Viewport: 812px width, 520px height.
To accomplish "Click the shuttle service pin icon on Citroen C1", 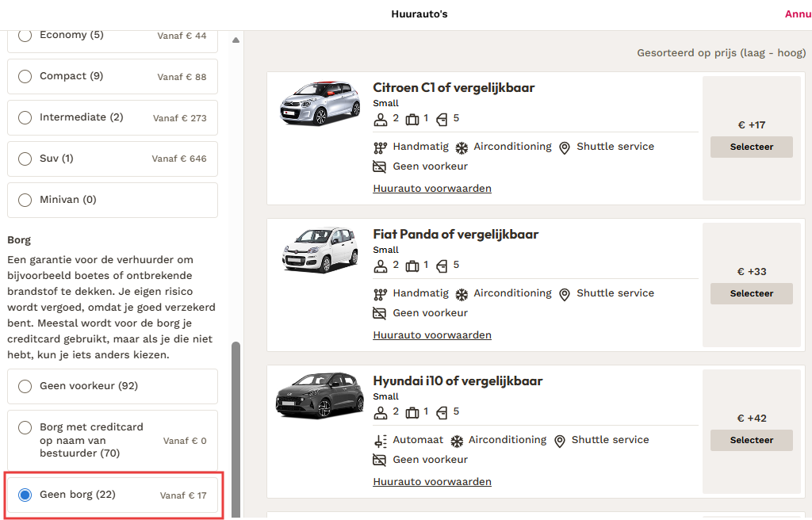I will pyautogui.click(x=565, y=148).
